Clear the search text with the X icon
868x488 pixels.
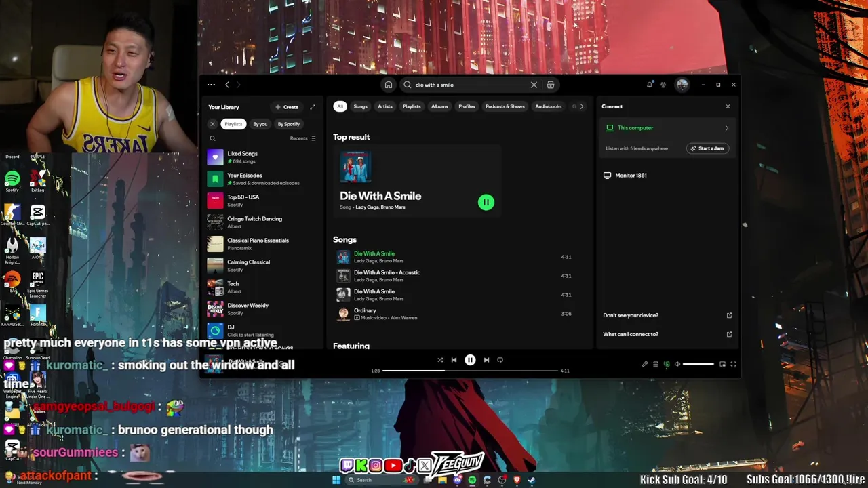click(x=534, y=85)
